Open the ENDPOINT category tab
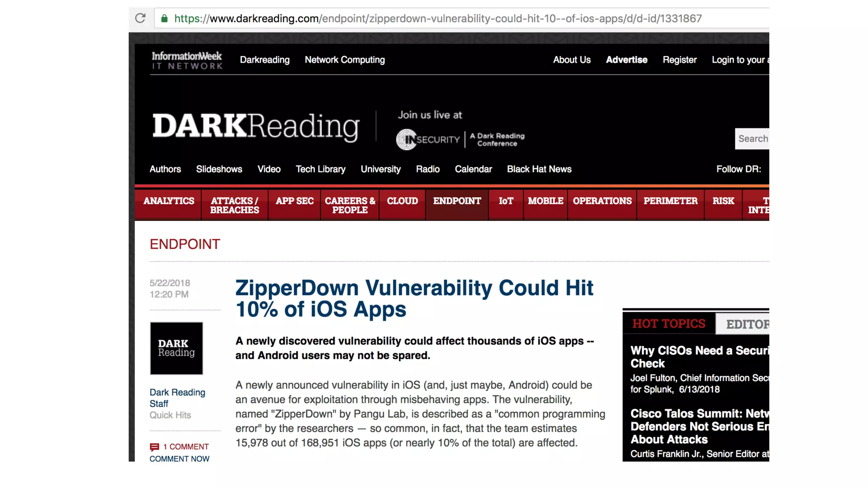This screenshot has width=868, height=488. [456, 201]
